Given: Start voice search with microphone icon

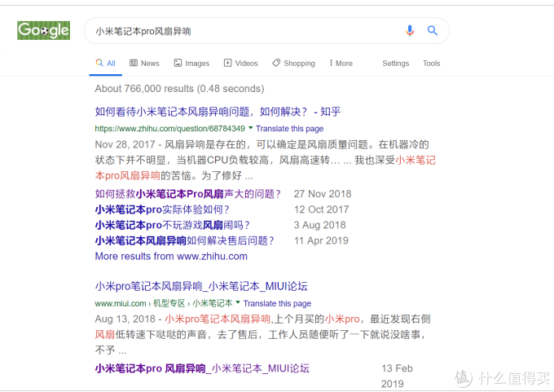Looking at the screenshot, I should pos(410,31).
